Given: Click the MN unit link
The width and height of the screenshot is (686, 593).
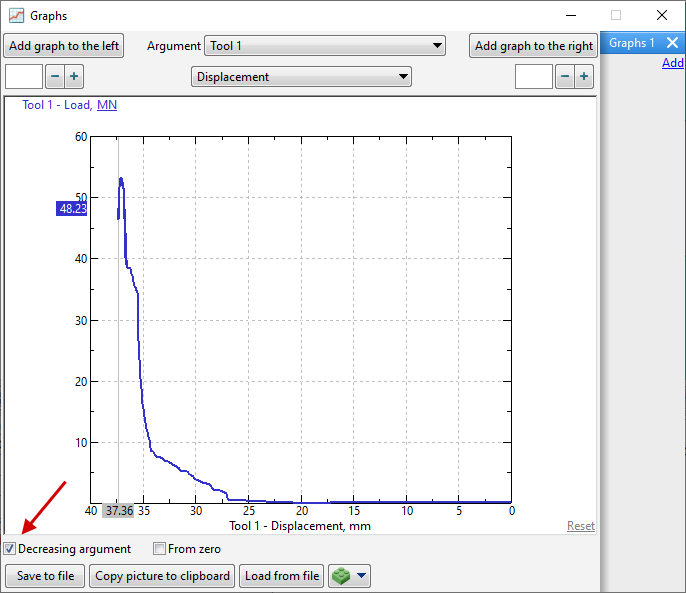Looking at the screenshot, I should tap(107, 104).
